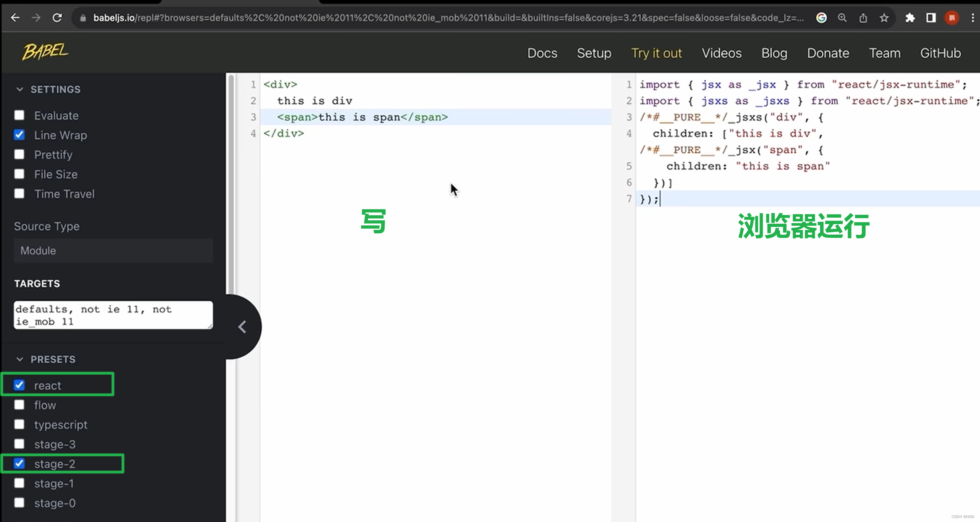The width and height of the screenshot is (980, 522).
Task: Open the Source Type dropdown
Action: click(113, 250)
